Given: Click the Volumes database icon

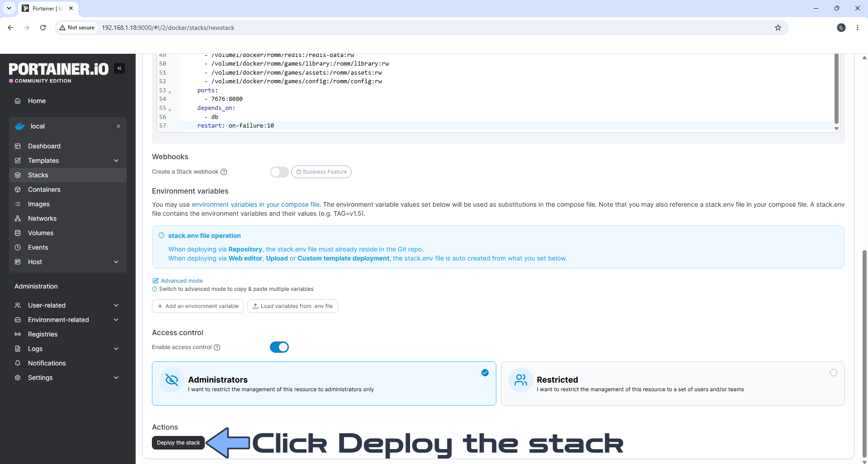Looking at the screenshot, I should (x=18, y=233).
